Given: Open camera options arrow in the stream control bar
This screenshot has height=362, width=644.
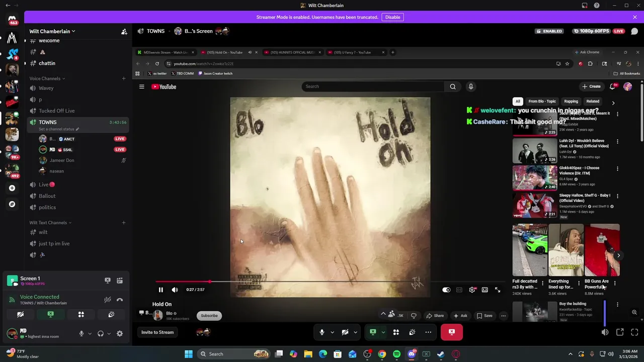Looking at the screenshot, I should click(x=355, y=332).
